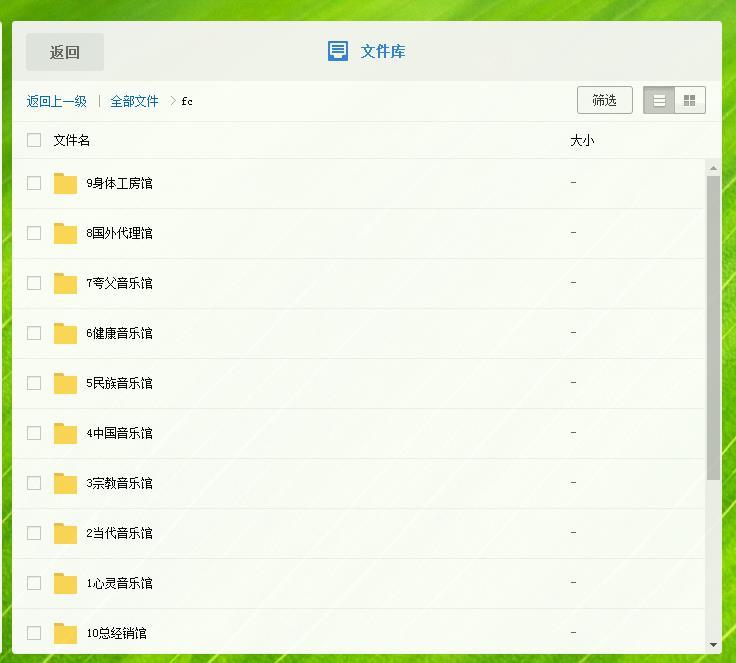Check the box for 3宗教音乐馆

(x=34, y=483)
